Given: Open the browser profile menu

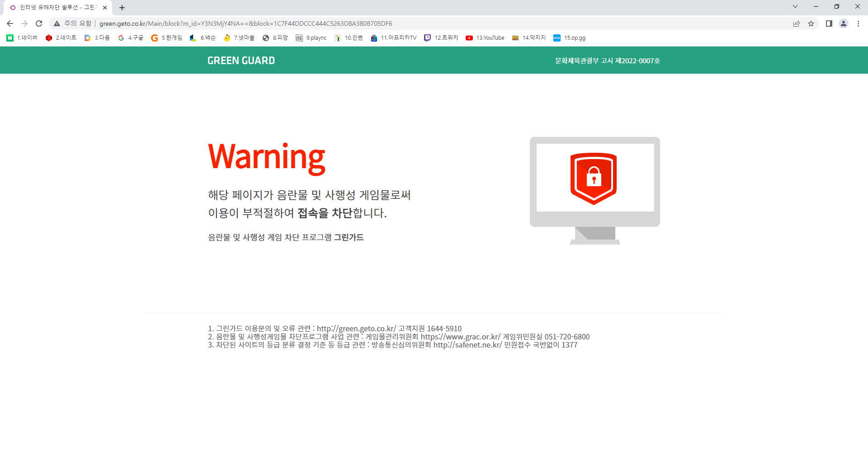Looking at the screenshot, I should pos(844,23).
